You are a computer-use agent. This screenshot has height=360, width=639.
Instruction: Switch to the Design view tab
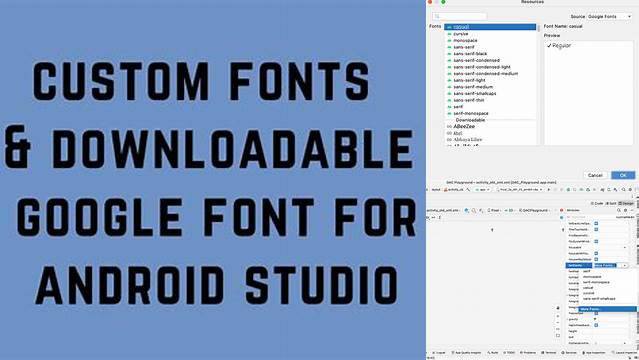pyautogui.click(x=627, y=203)
